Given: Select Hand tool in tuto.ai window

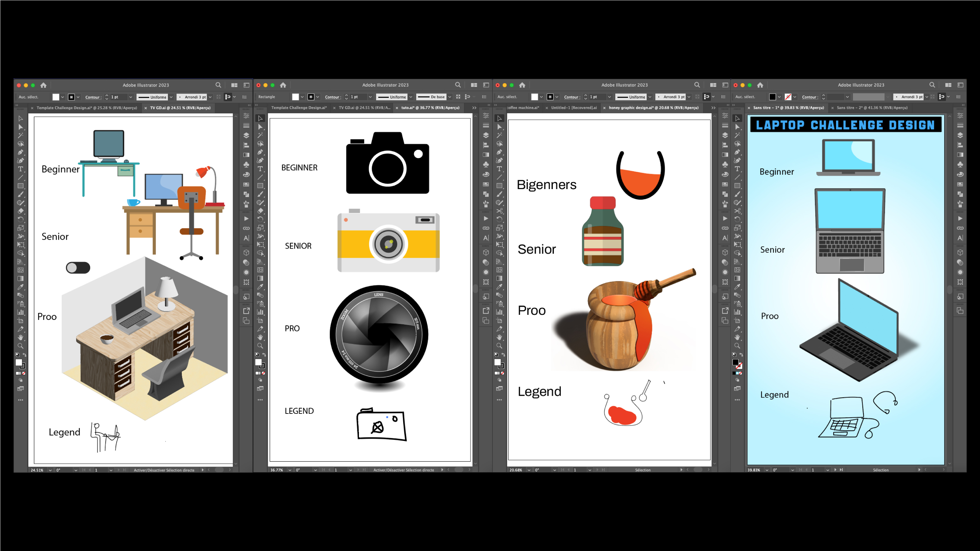Looking at the screenshot, I should 260,337.
